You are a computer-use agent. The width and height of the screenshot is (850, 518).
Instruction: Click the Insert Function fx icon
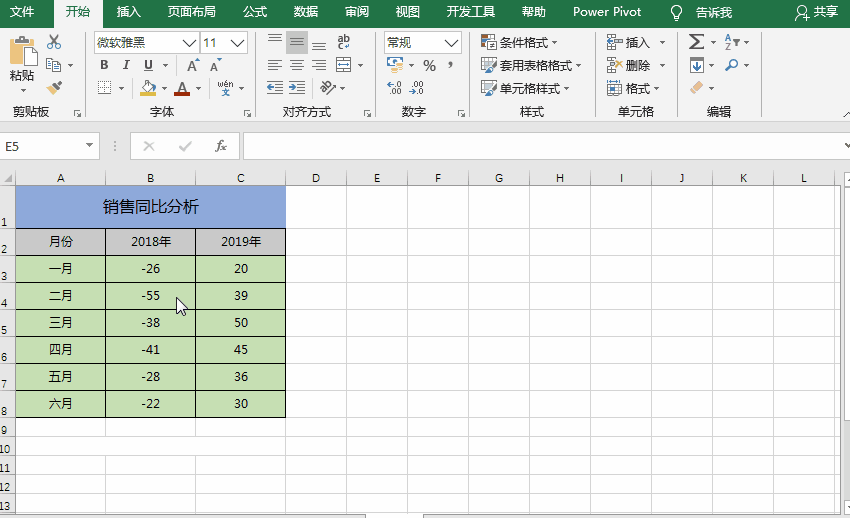[x=221, y=146]
